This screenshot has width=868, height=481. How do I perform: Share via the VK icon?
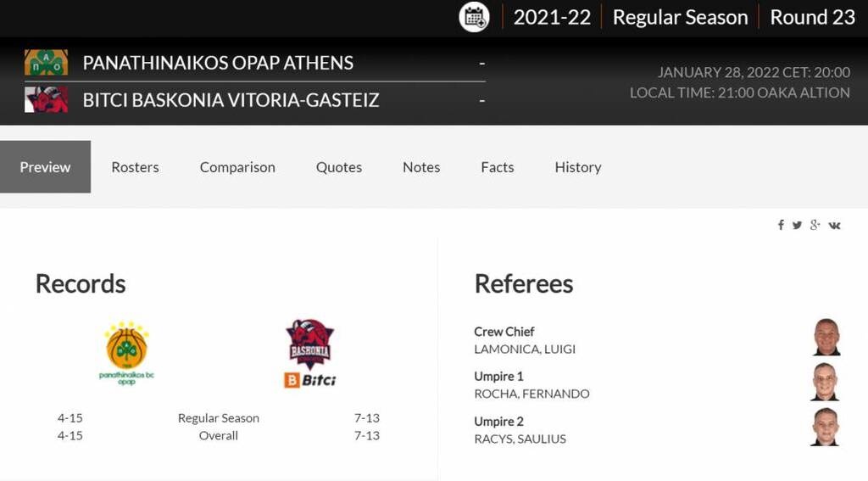[x=835, y=225]
